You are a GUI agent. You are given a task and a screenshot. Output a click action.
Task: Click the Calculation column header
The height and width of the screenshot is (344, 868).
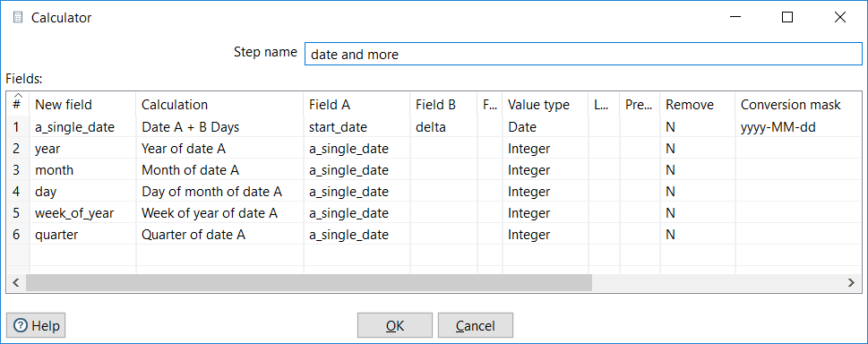tap(219, 105)
